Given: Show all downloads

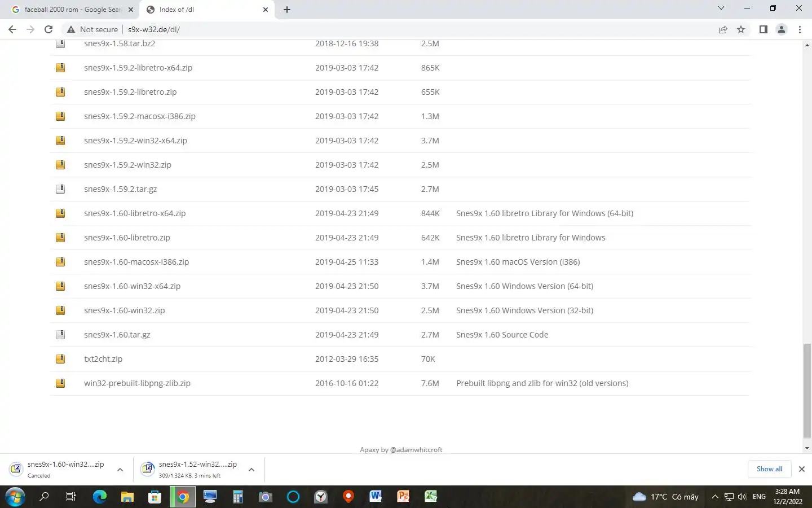Looking at the screenshot, I should pos(769,469).
